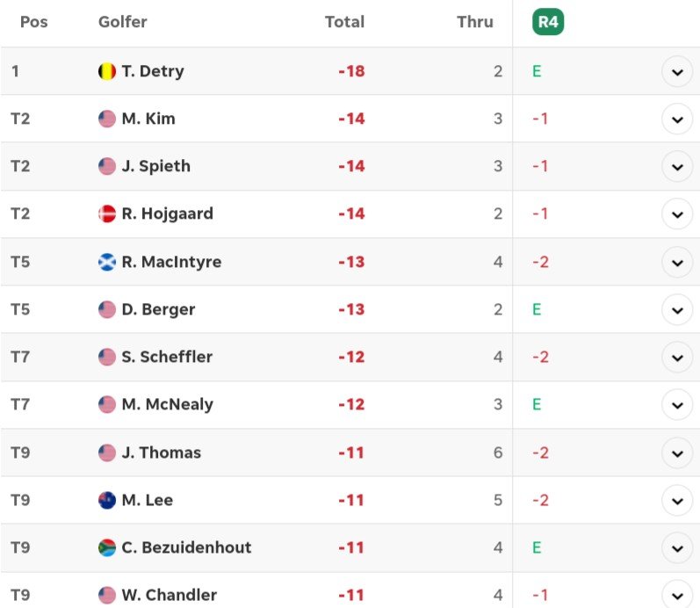Click the Australia flag beside M. Lee

pos(106,500)
